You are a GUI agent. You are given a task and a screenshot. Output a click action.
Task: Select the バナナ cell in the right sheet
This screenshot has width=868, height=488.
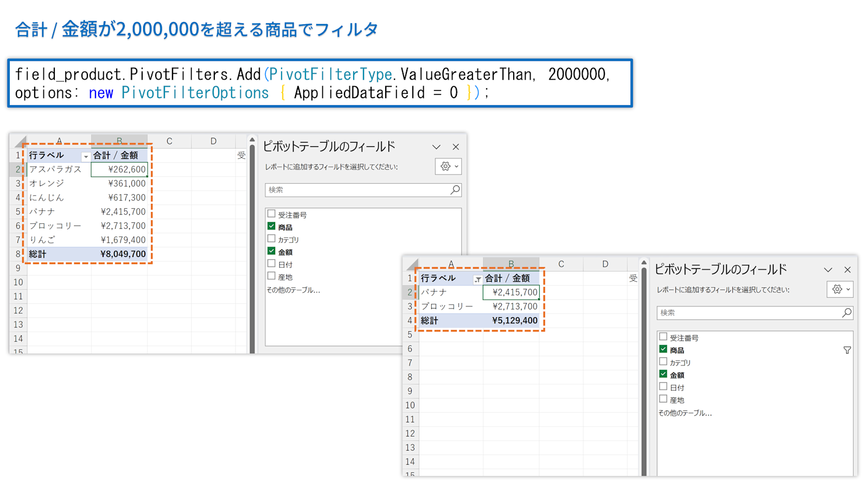pyautogui.click(x=451, y=293)
